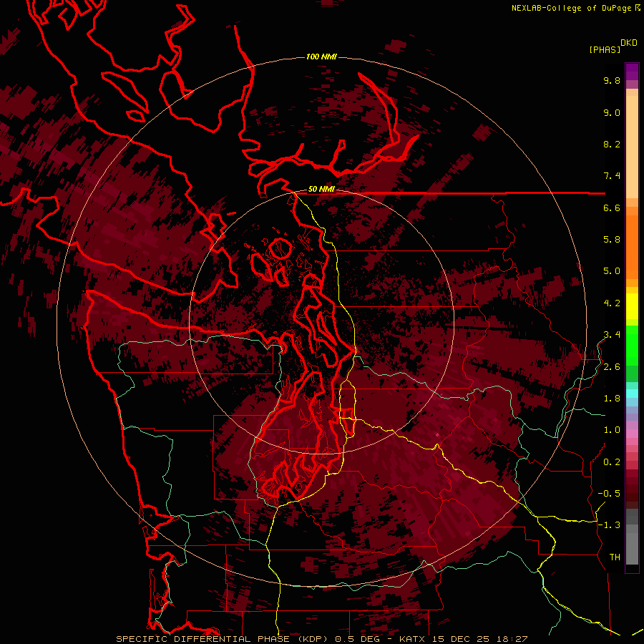The image size is (644, 644).
Task: Pick the 9.0 value on the scale
Action: point(612,112)
